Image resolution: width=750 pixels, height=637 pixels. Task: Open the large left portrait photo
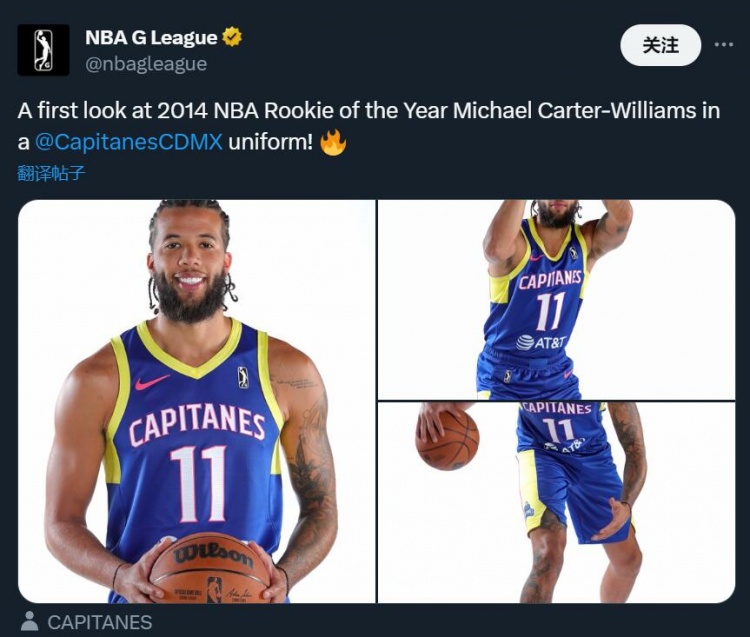pyautogui.click(x=197, y=401)
